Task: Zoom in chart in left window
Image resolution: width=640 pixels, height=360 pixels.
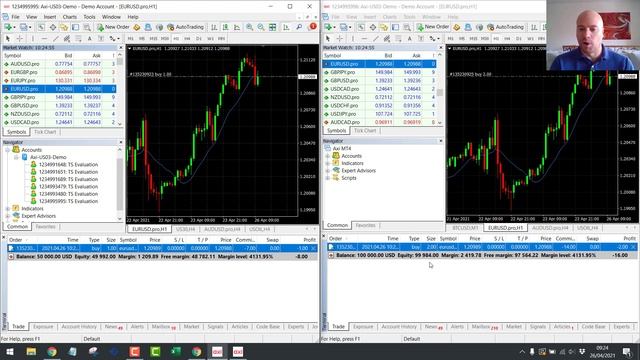Action: pos(249,27)
